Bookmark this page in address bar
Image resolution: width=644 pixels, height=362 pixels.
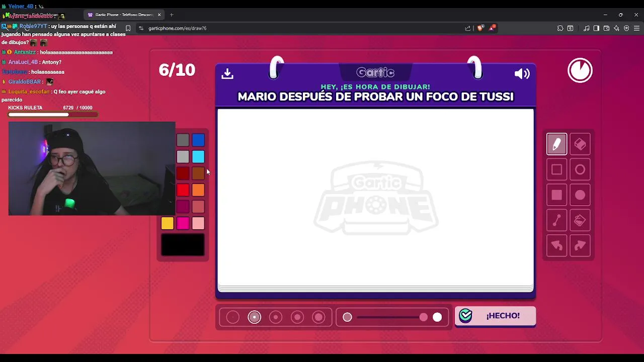pyautogui.click(x=128, y=28)
